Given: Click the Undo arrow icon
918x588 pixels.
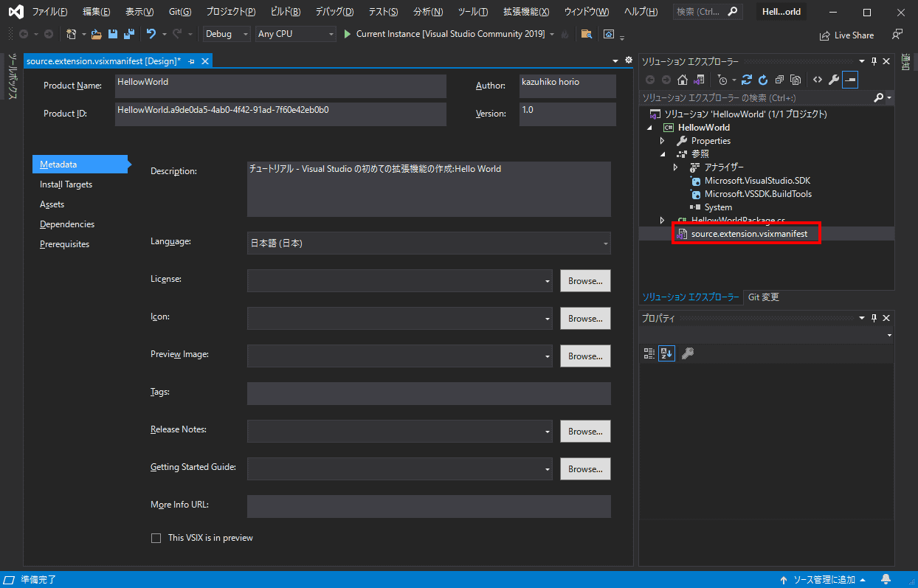Looking at the screenshot, I should 151,34.
